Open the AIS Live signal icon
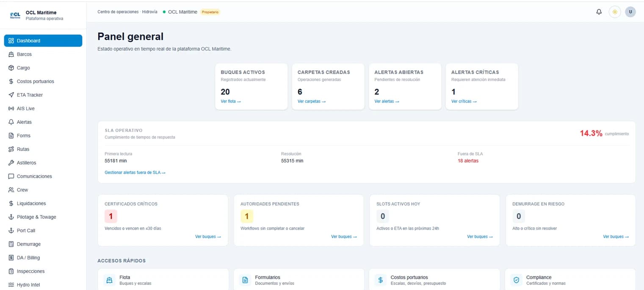644x290 pixels. click(11, 109)
